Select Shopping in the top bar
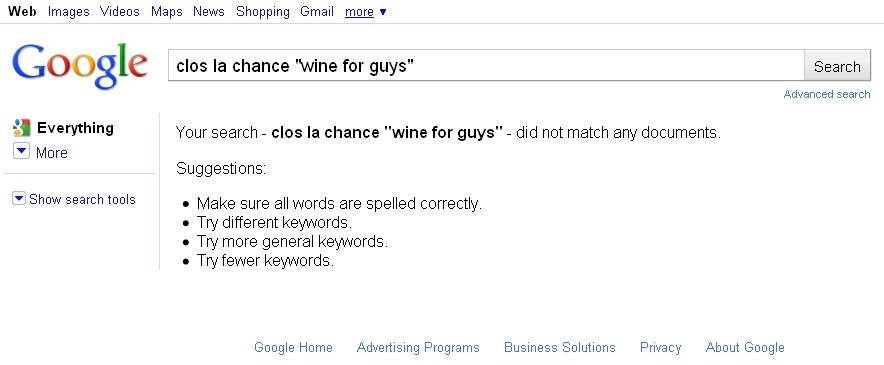Viewport: 884px width, 365px height. coord(263,11)
